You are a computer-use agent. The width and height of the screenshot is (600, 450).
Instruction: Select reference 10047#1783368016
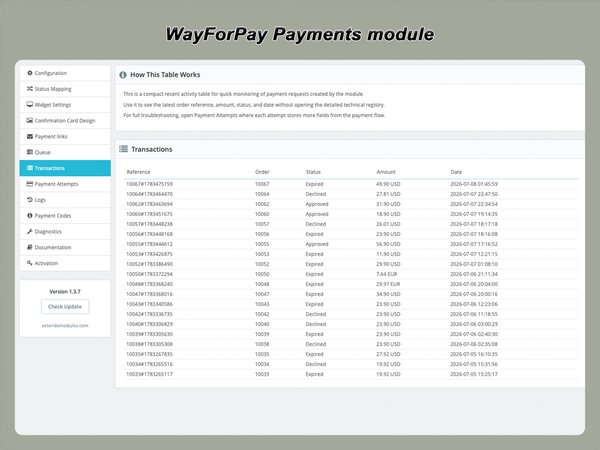[149, 294]
